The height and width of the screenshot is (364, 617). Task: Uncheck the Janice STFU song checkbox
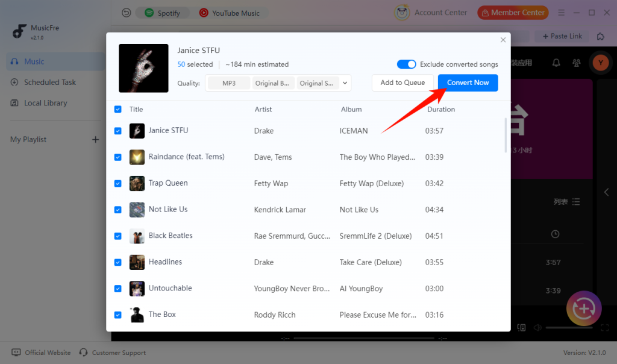(x=117, y=131)
